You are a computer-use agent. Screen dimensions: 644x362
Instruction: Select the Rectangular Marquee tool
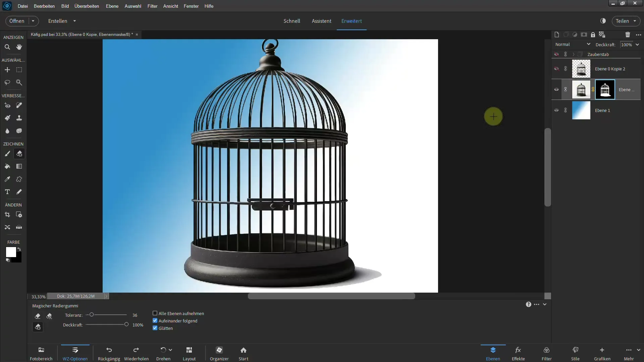pos(19,70)
